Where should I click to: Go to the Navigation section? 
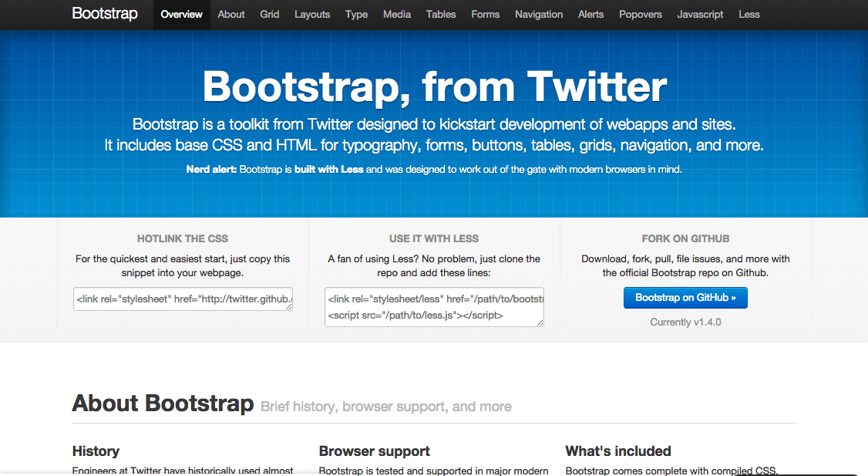[539, 15]
